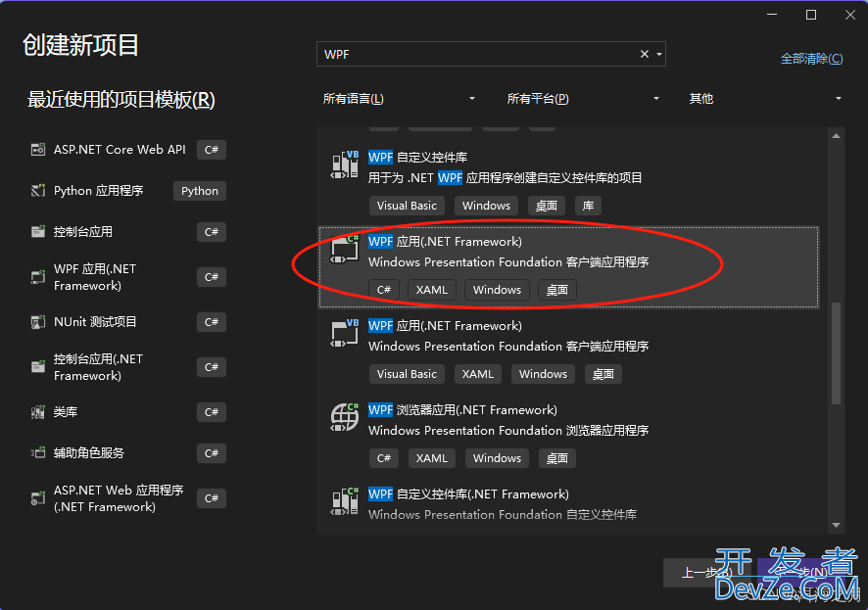Select C# WPF 应用(.NET Framework) template
Screen dimensions: 868x610
[x=568, y=266]
